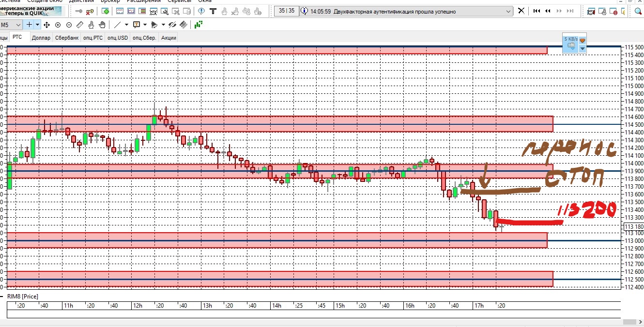Open the Окна menu

tap(205, 1)
